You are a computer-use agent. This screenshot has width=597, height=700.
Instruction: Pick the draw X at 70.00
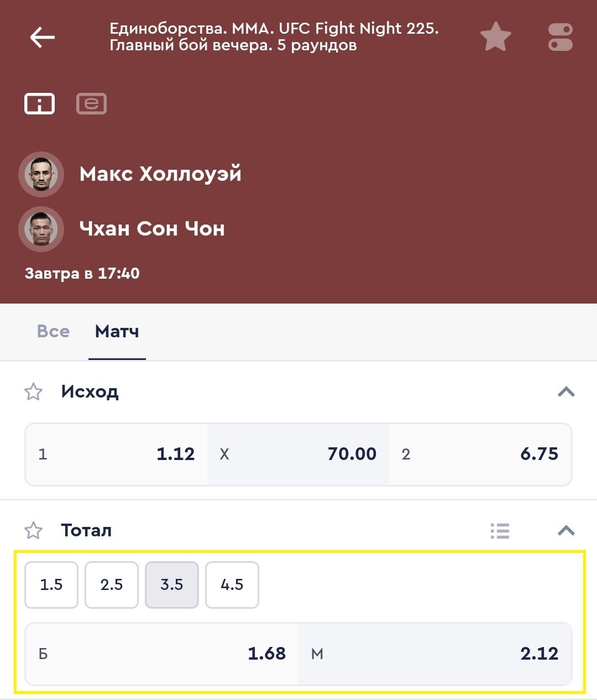tap(298, 455)
